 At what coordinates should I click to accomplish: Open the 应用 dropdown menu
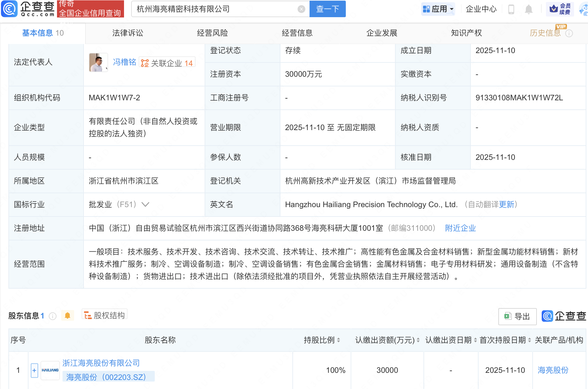(x=438, y=9)
